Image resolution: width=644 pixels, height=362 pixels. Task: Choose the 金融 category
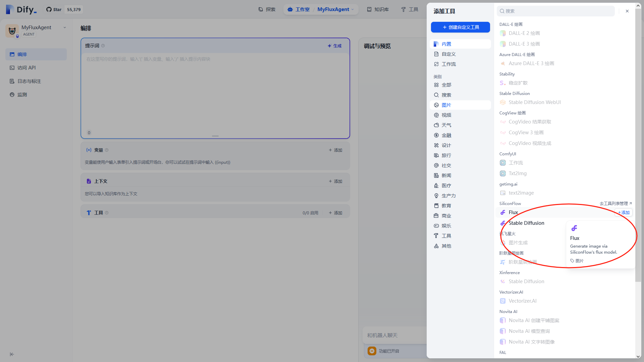(x=460, y=135)
